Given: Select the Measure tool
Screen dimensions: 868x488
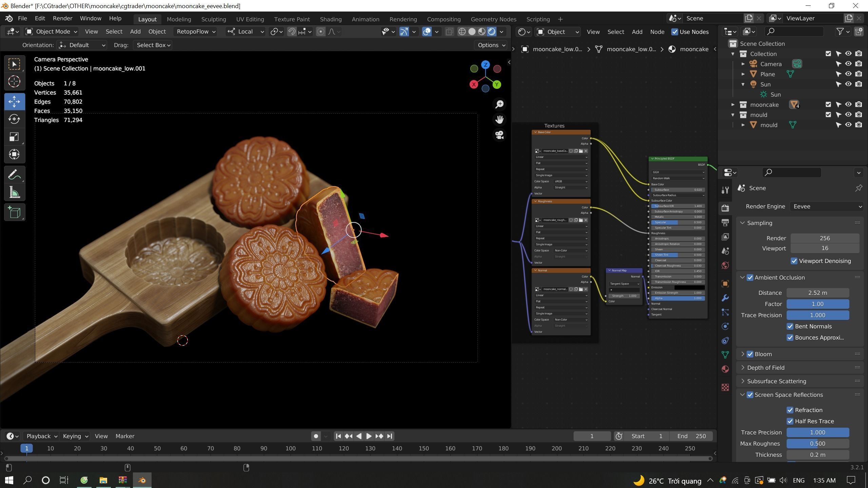Looking at the screenshot, I should click(14, 192).
